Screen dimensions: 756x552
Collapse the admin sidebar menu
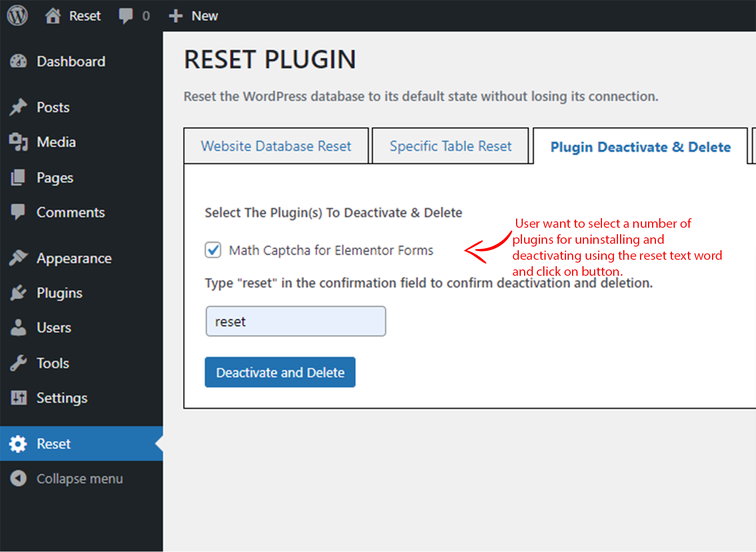click(67, 478)
